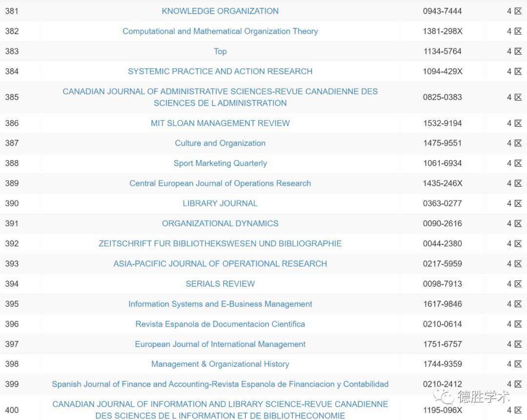The height and width of the screenshot is (420, 527).
Task: Select row number 381
Action: pyautogui.click(x=12, y=11)
